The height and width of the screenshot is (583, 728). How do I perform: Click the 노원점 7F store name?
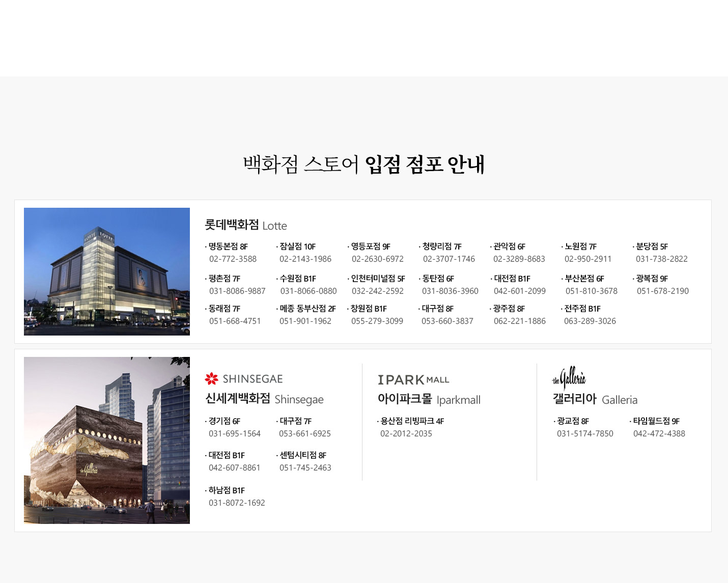tap(581, 246)
